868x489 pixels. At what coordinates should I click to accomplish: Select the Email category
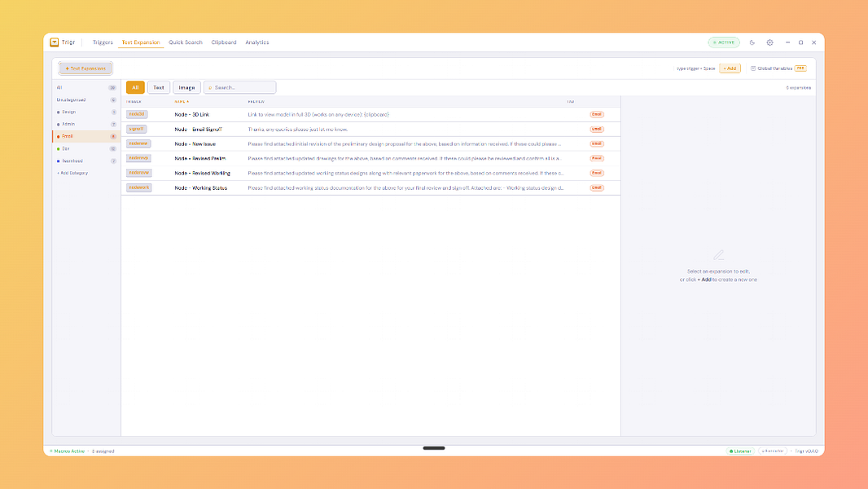pyautogui.click(x=86, y=136)
